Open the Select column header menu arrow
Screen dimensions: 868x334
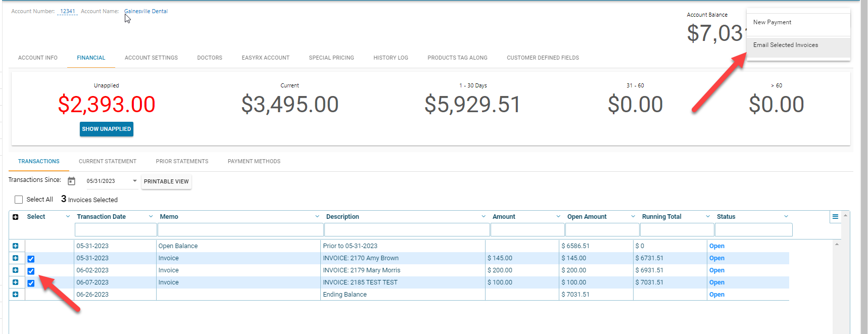pyautogui.click(x=68, y=217)
